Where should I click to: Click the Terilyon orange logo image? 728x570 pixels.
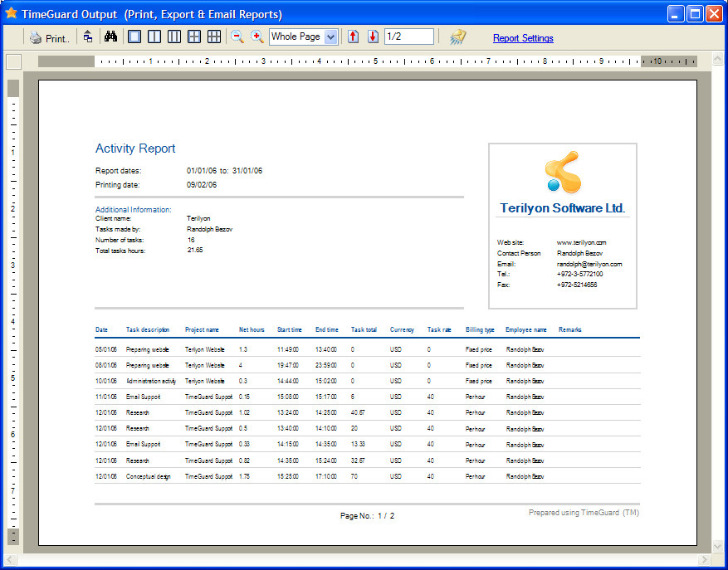point(563,172)
